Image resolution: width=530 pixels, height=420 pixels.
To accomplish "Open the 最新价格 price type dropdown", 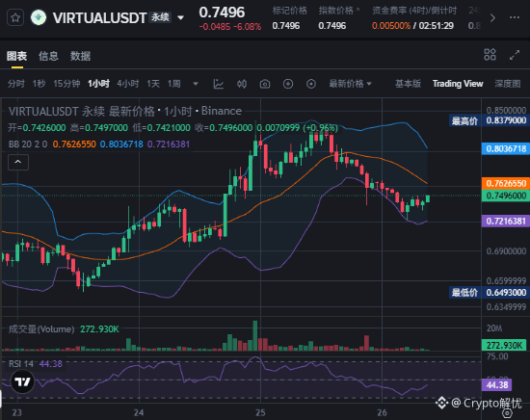I will pyautogui.click(x=350, y=84).
